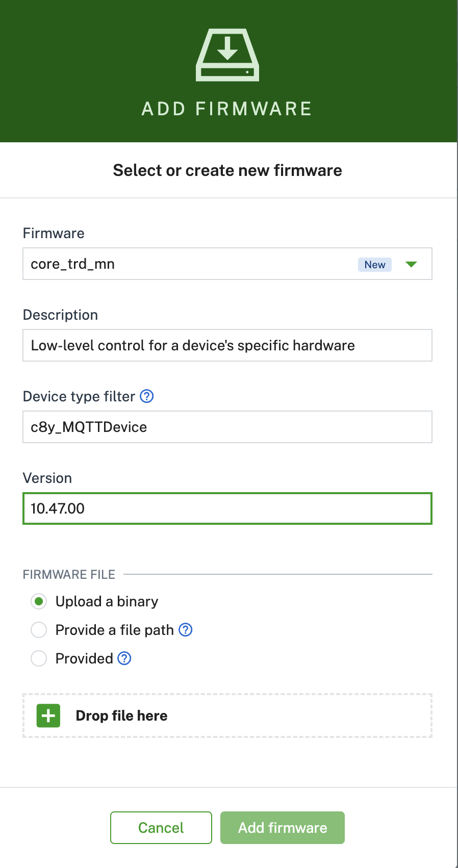Select the Provided radio button
This screenshot has height=868, width=458.
(39, 658)
